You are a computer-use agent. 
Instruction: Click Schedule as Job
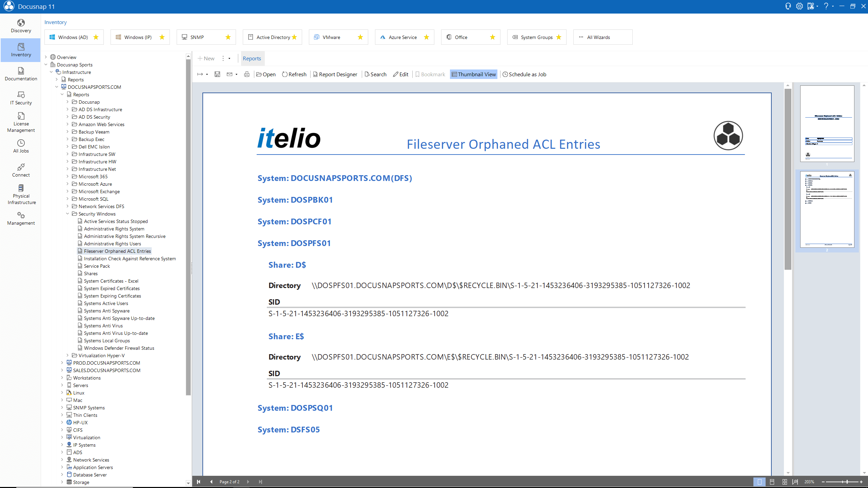(x=524, y=74)
